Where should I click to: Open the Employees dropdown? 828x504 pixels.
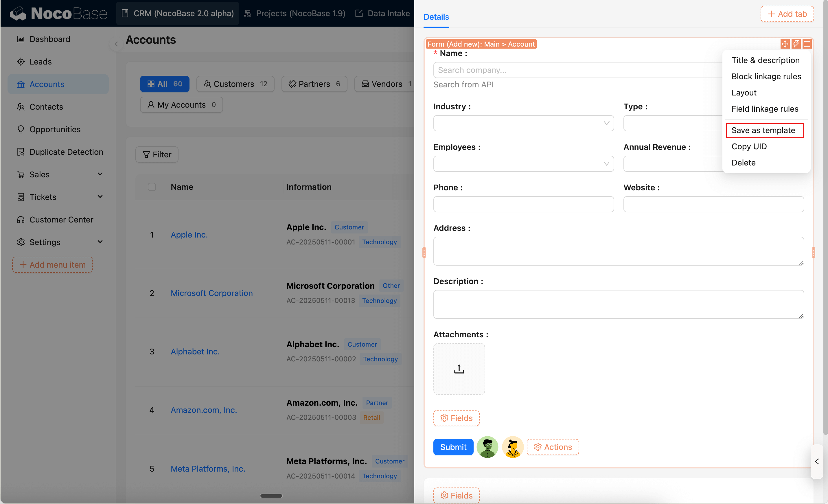pyautogui.click(x=524, y=164)
